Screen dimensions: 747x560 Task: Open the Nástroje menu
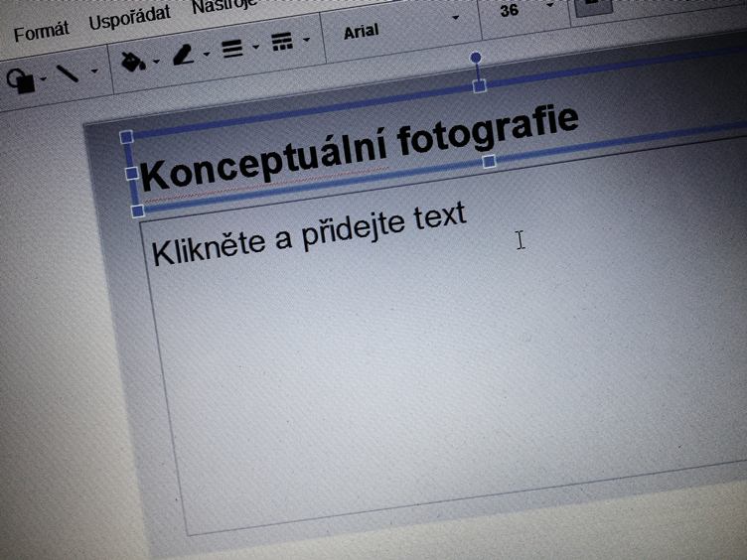pos(224,6)
